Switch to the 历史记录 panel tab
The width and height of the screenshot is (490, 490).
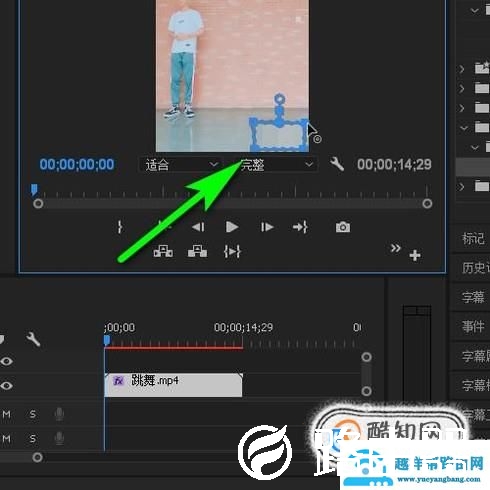tap(476, 268)
